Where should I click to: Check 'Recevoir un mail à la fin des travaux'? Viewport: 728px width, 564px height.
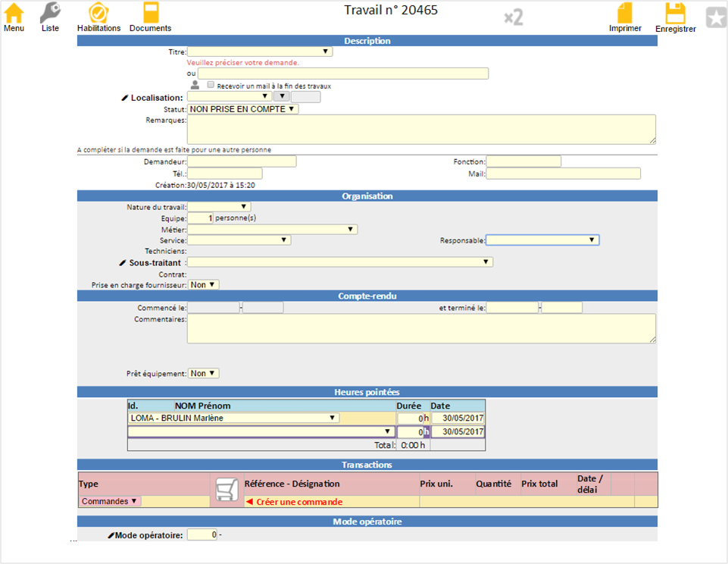click(x=211, y=85)
